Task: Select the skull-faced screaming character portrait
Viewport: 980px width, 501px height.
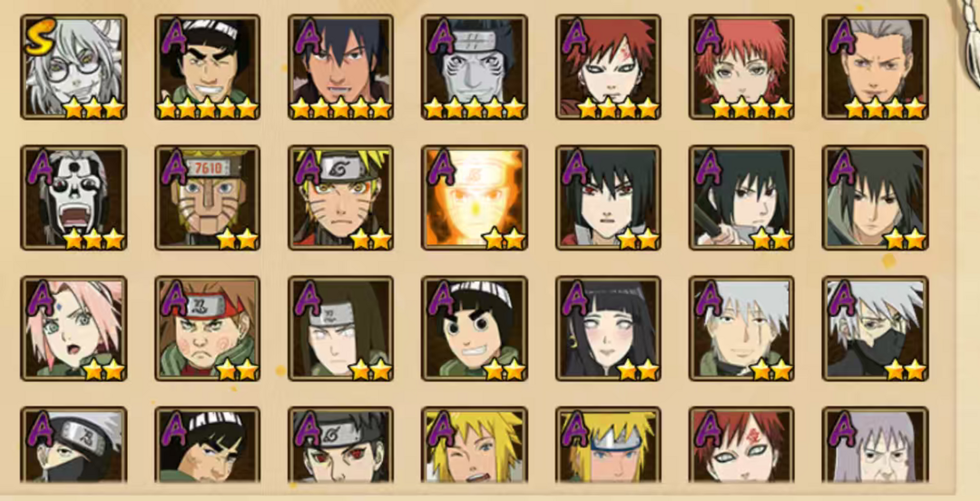Action: tap(73, 198)
